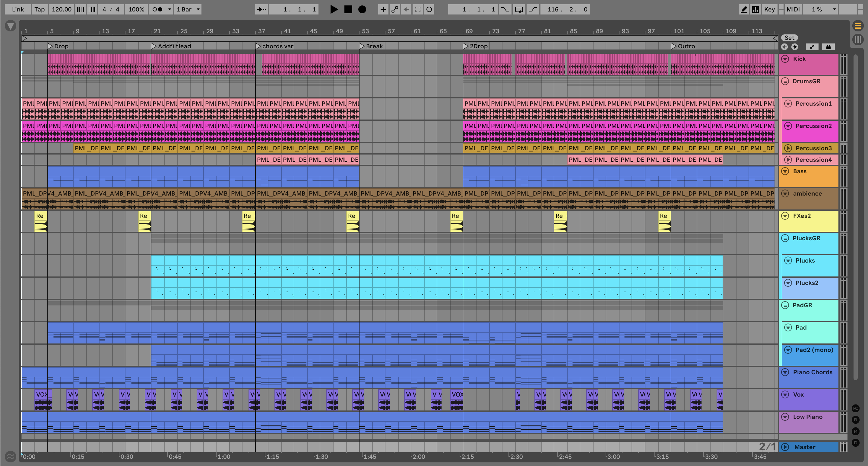Toggle the computer MIDI keyboard icon
The image size is (868, 466).
pyautogui.click(x=756, y=9)
